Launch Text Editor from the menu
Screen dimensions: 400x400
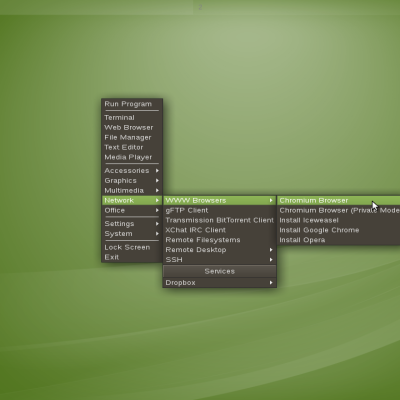click(x=132, y=147)
